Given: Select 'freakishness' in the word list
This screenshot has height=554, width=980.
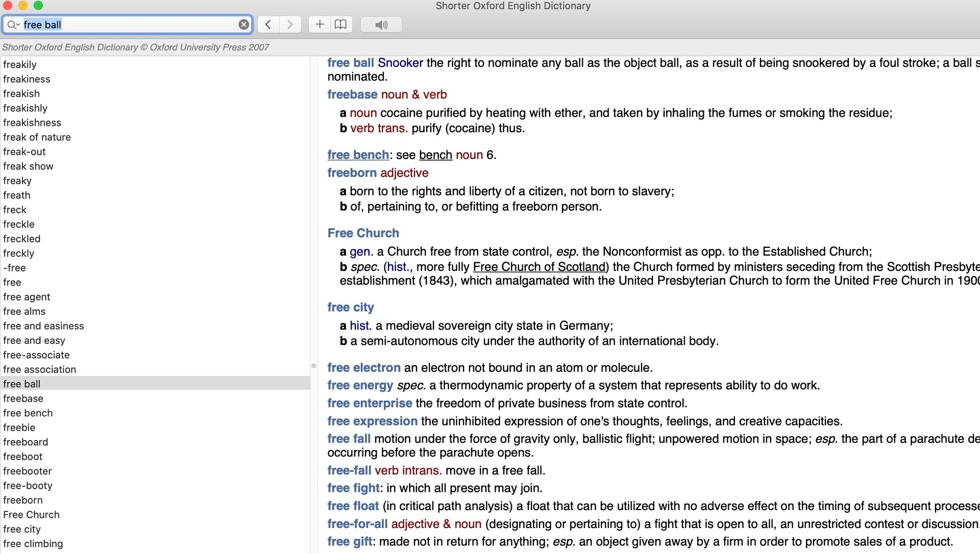Looking at the screenshot, I should [155, 122].
